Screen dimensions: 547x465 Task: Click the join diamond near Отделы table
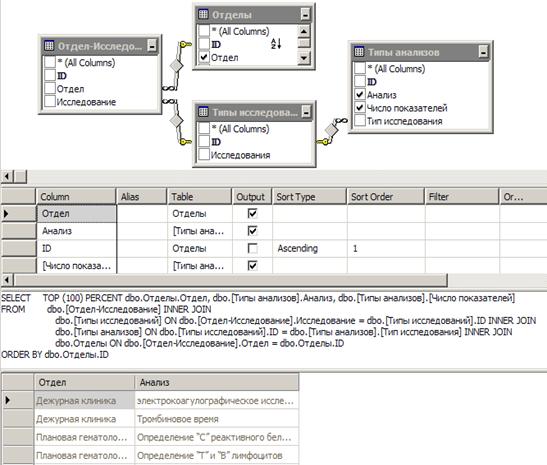click(x=177, y=66)
